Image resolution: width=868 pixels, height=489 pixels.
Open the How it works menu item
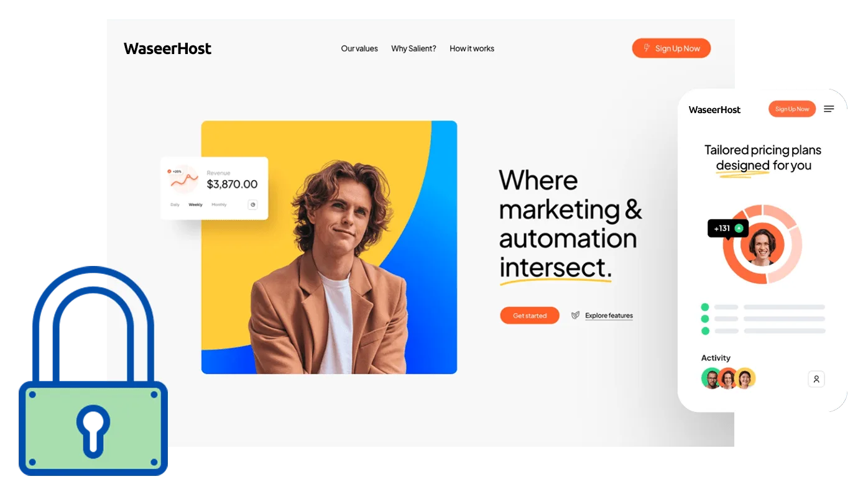click(x=472, y=48)
